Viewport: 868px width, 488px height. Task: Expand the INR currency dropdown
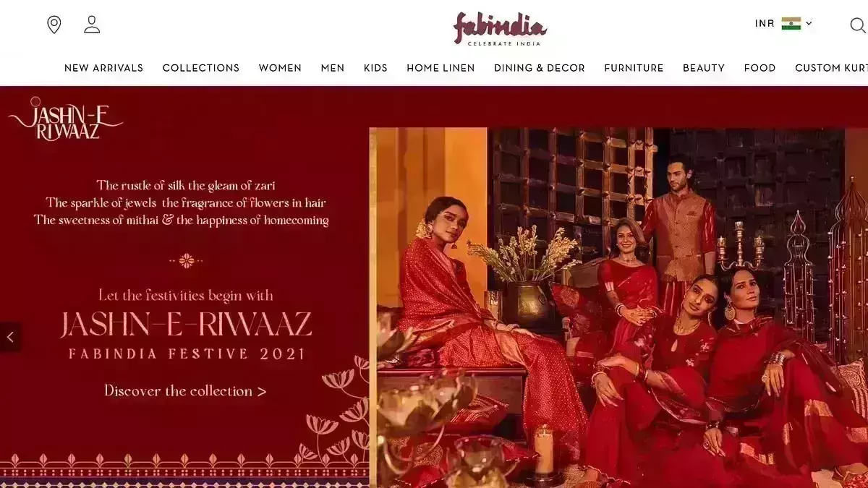[x=784, y=23]
